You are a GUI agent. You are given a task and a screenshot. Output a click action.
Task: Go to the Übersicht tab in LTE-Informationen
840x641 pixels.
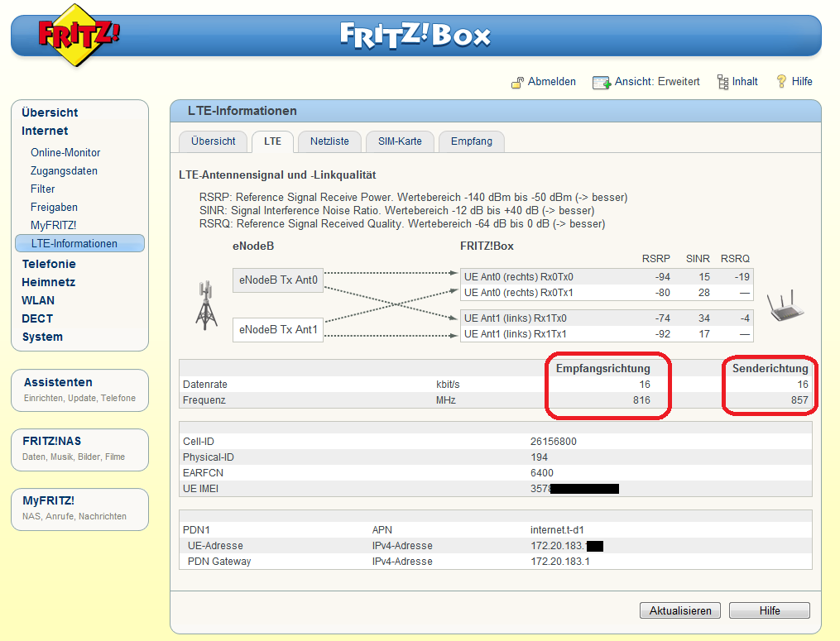click(x=214, y=141)
